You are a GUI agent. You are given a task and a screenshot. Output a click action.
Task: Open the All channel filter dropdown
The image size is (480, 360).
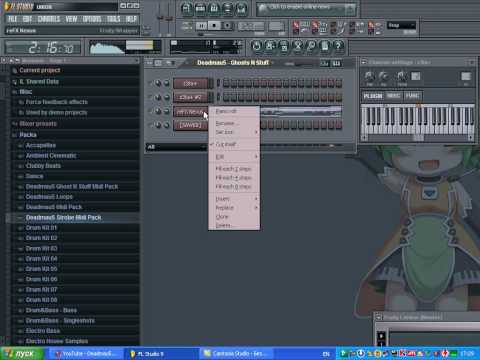click(x=176, y=147)
